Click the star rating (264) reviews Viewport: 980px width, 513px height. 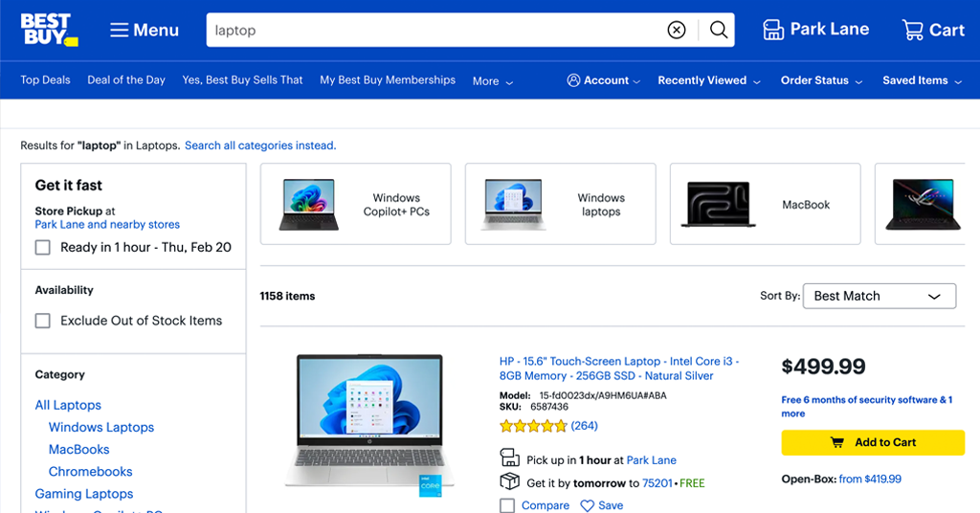[x=548, y=426]
